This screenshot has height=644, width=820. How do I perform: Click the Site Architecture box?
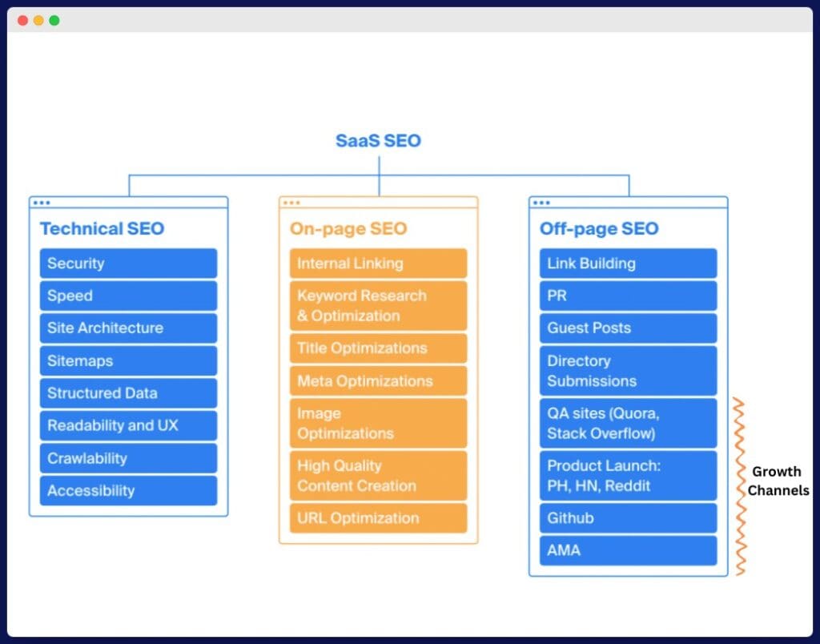[x=127, y=328]
